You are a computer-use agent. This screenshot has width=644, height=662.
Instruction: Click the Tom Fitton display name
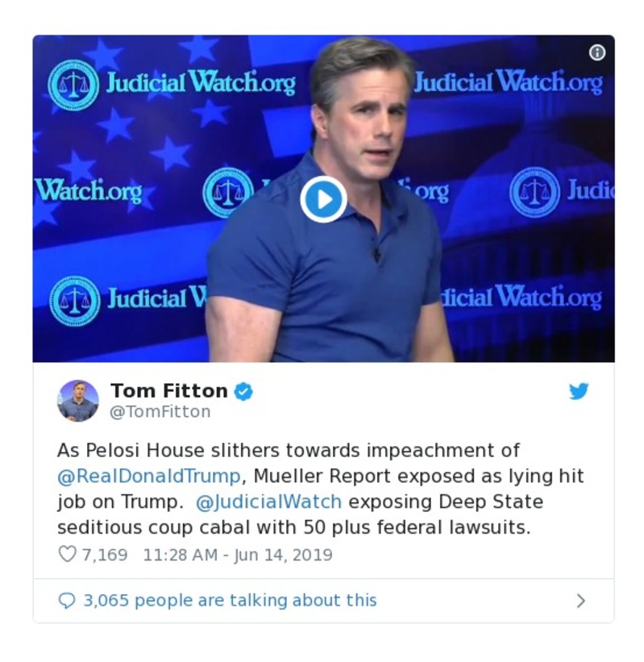click(x=169, y=390)
